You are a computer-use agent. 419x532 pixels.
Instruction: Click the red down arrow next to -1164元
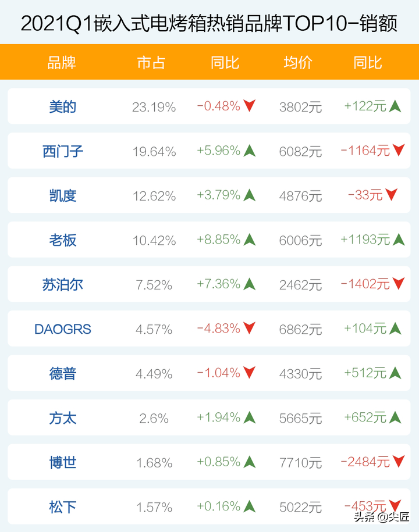399,150
